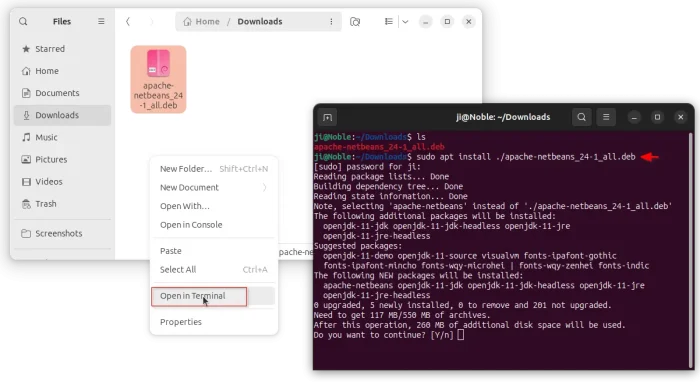Expand view options dropdown arrow

pos(405,21)
